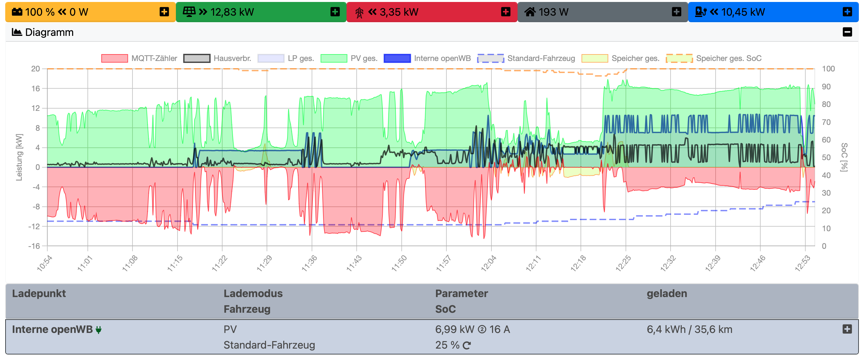This screenshot has height=360, width=868.
Task: Expand the yellow battery status card
Action: tap(164, 12)
